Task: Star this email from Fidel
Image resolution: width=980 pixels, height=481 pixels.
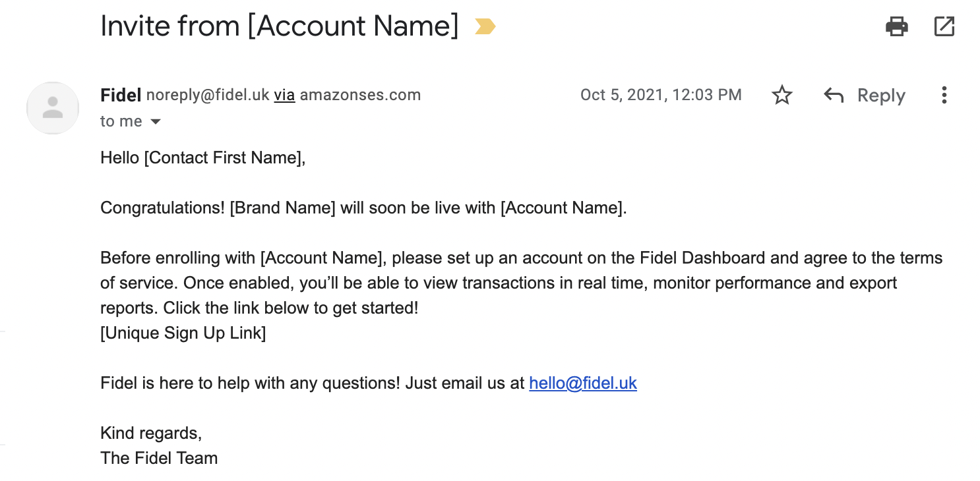Action: click(782, 96)
